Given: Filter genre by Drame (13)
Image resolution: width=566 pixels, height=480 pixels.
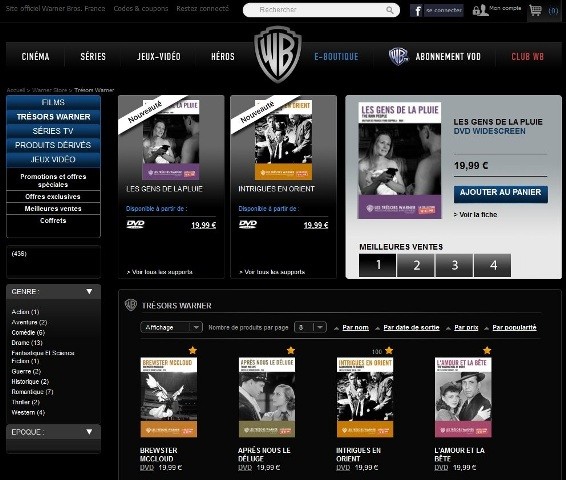Looking at the screenshot, I should pyautogui.click(x=27, y=342).
